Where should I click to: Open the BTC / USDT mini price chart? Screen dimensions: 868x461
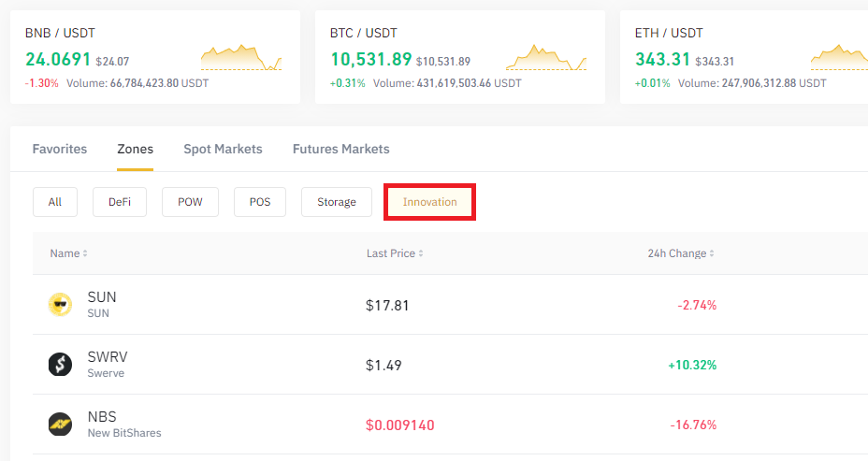(x=546, y=58)
